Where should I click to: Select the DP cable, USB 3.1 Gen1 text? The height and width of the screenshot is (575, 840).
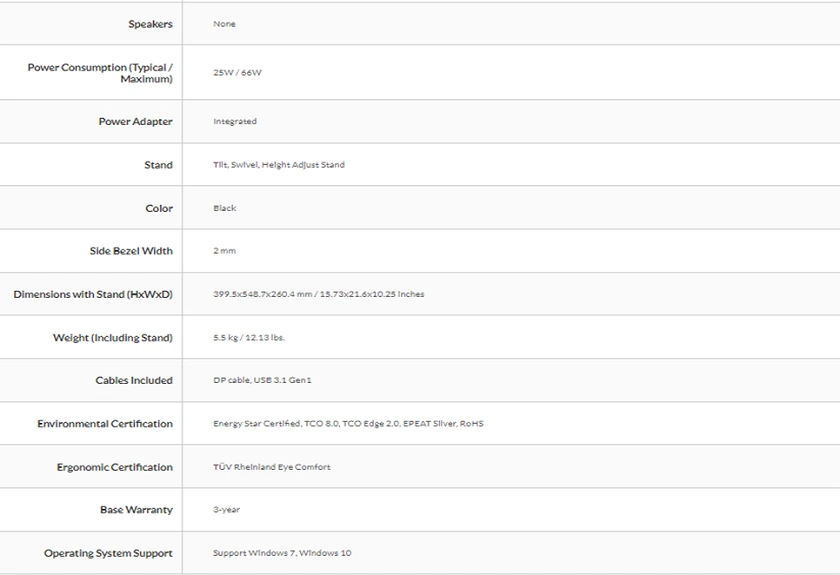tap(262, 380)
